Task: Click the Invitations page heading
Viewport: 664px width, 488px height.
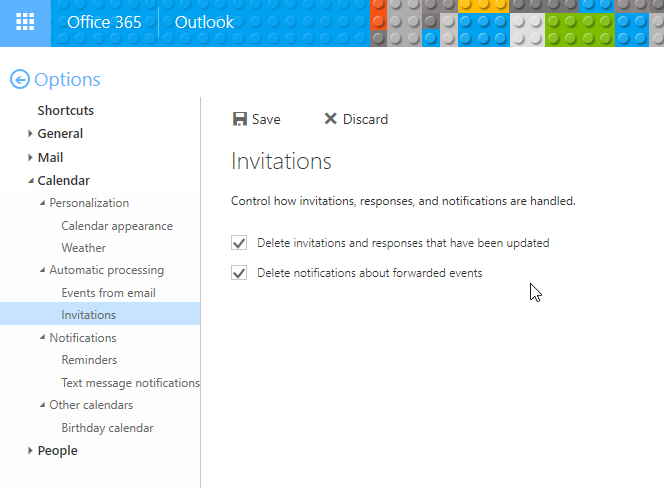Action: 281,161
